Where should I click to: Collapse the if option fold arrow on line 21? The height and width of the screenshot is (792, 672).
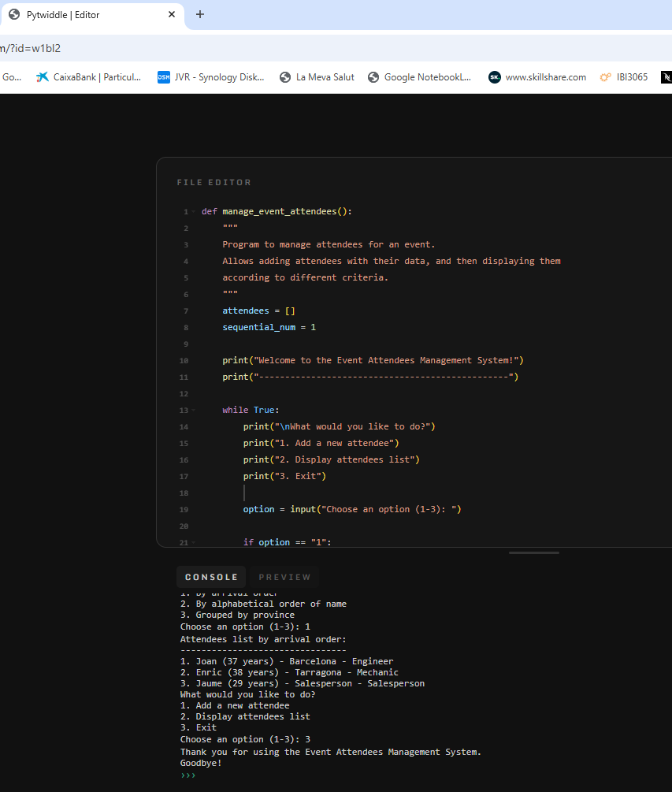click(193, 542)
